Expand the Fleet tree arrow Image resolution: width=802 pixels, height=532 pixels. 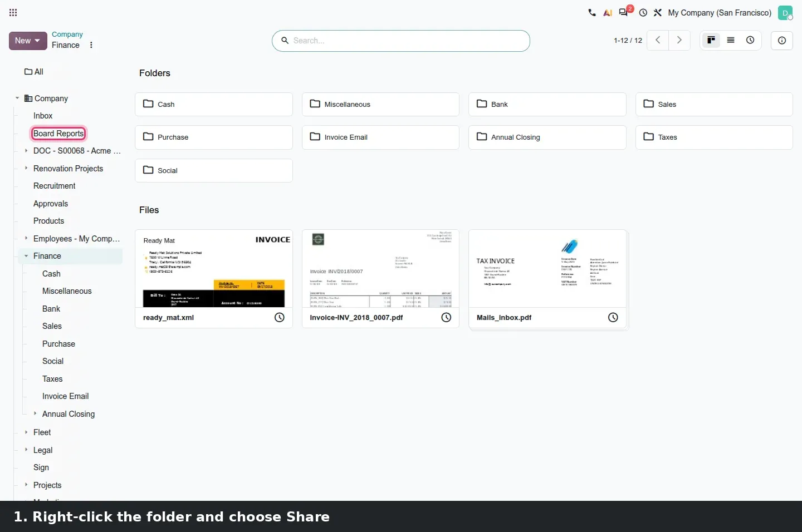[x=26, y=432]
